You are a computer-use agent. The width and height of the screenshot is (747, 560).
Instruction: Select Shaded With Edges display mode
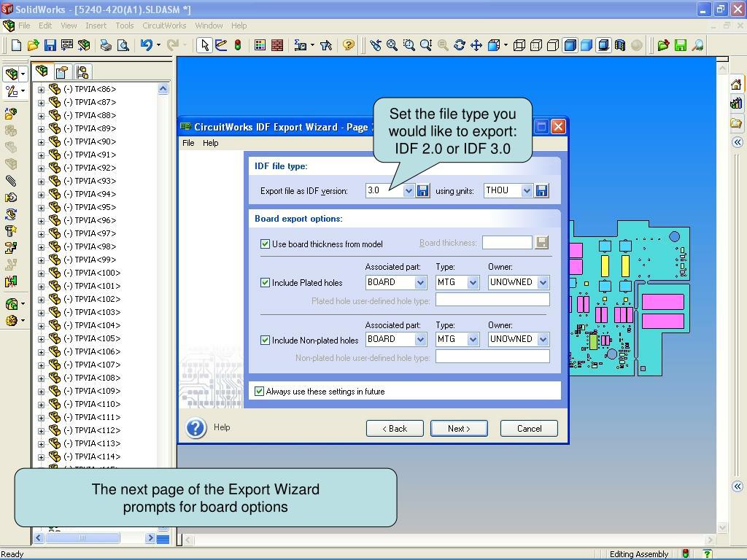click(570, 45)
